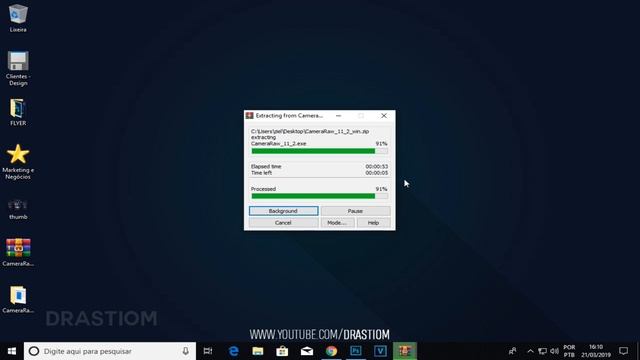Launch Microsoft Edge from taskbar
The image size is (640, 360).
pos(233,351)
